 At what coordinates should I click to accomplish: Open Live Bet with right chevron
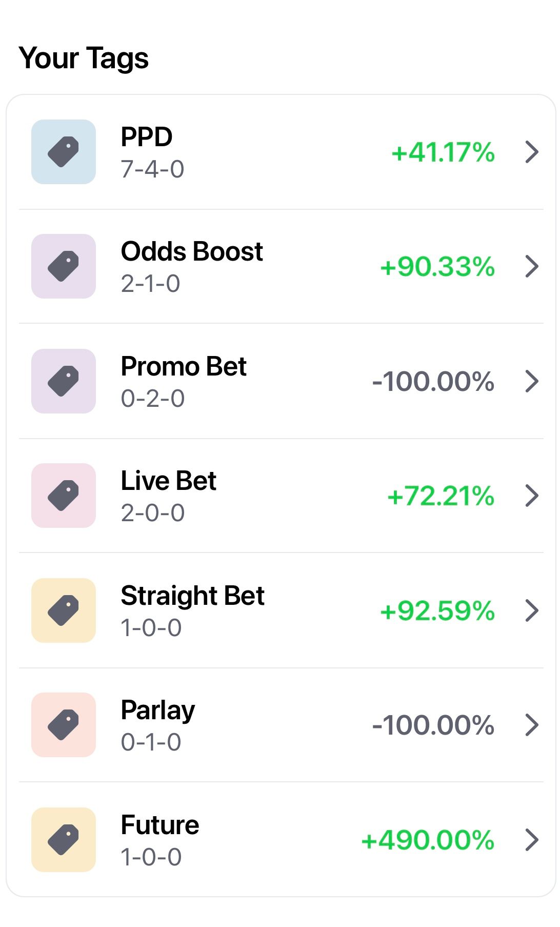(532, 496)
